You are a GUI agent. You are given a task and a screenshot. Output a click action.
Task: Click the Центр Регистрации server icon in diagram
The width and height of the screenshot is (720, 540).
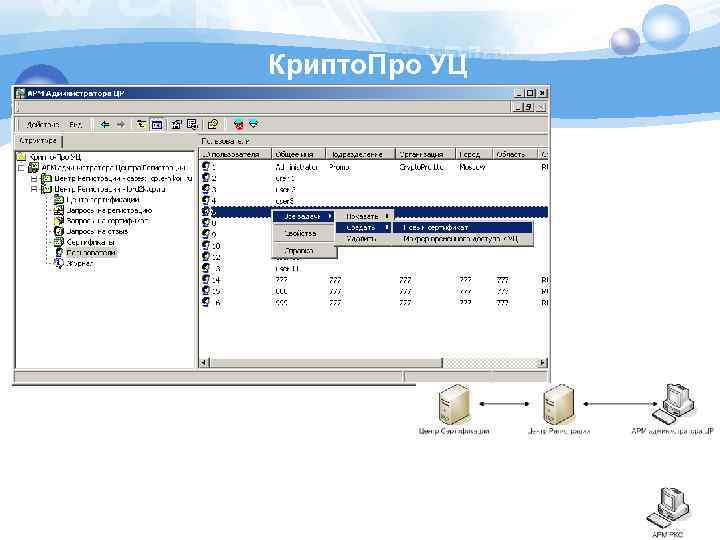coord(559,404)
